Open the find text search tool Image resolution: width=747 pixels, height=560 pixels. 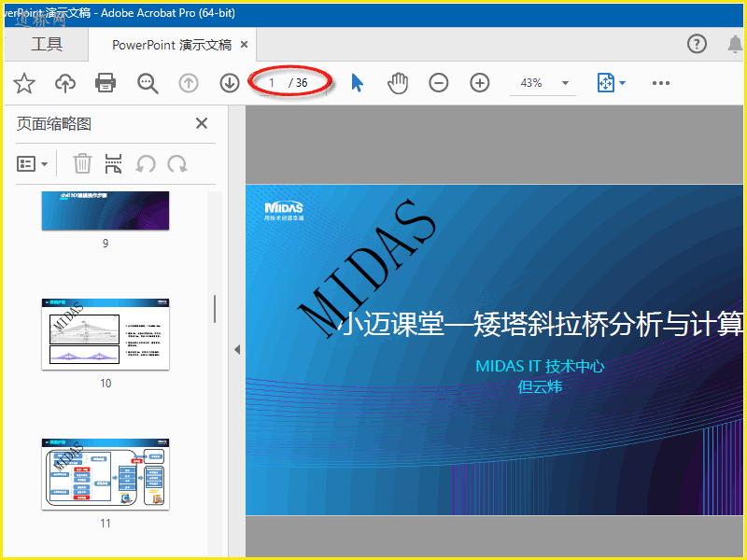(148, 83)
